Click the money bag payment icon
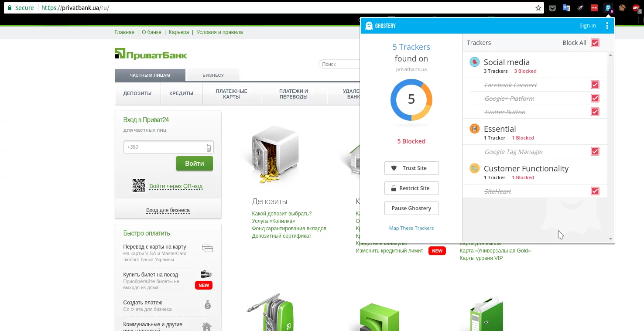The height and width of the screenshot is (331, 644). (x=208, y=305)
